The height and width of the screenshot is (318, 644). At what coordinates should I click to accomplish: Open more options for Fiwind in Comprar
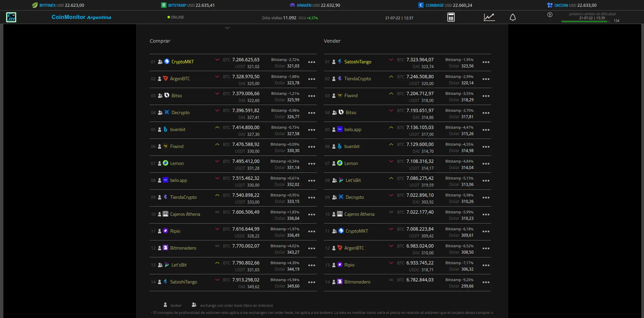click(312, 147)
